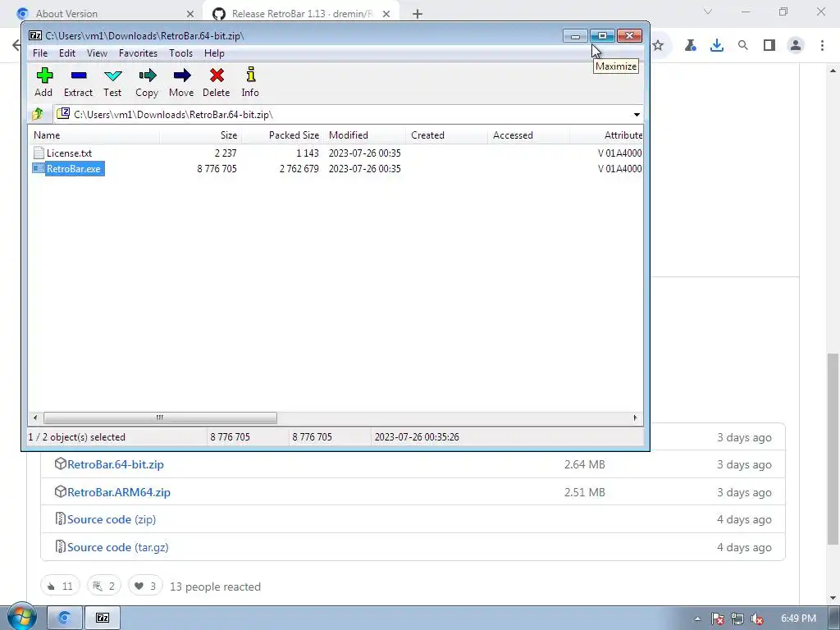This screenshot has width=840, height=630.
Task: Click the horizontal scroll left arrow
Action: point(35,418)
